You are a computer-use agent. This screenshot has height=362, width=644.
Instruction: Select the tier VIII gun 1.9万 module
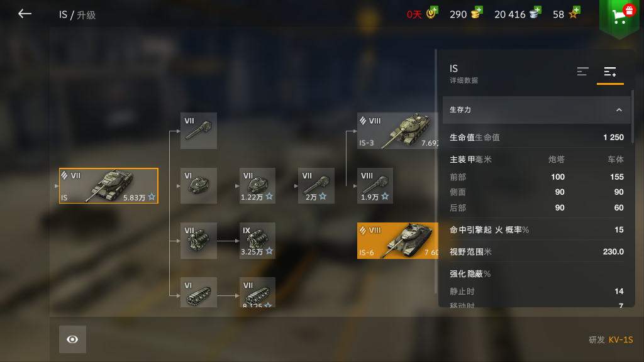[375, 185]
